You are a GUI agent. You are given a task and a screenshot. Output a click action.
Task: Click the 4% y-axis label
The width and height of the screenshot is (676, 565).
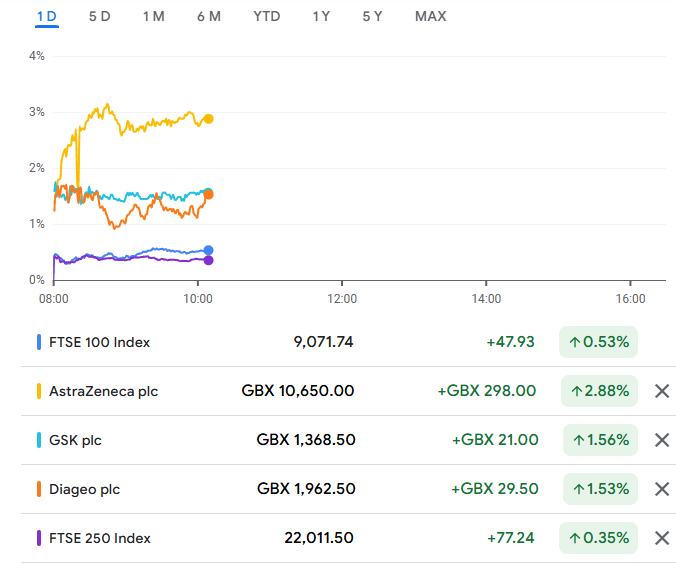point(37,56)
